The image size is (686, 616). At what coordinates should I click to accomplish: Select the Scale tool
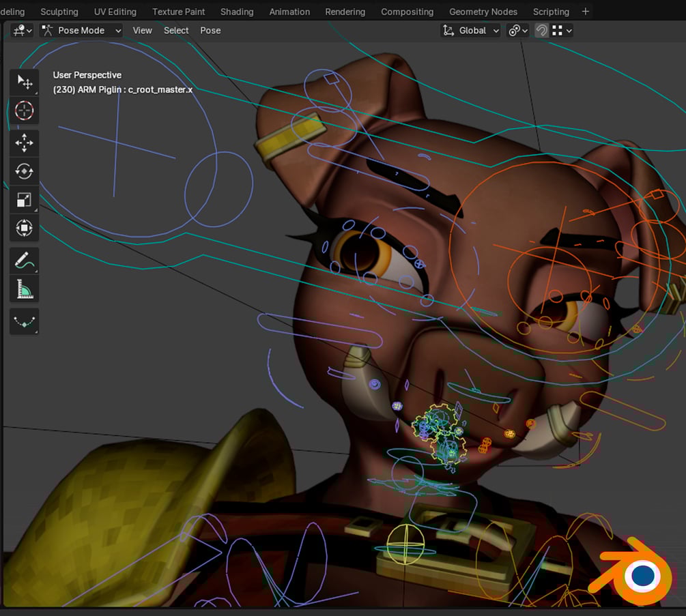25,200
